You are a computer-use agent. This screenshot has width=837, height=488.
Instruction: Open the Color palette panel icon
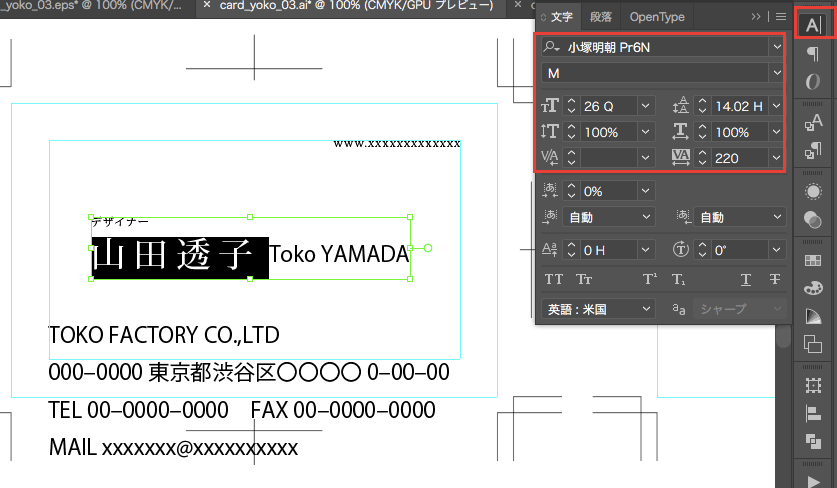(x=813, y=288)
